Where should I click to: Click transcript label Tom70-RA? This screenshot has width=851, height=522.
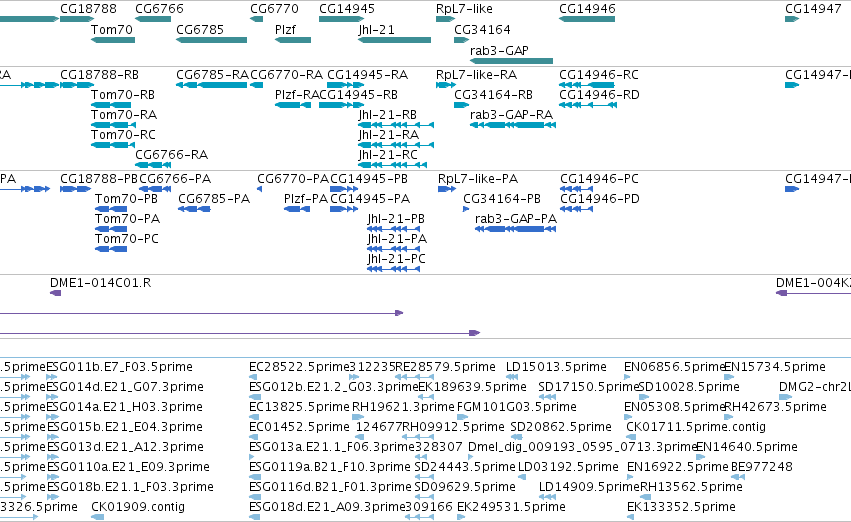(124, 114)
